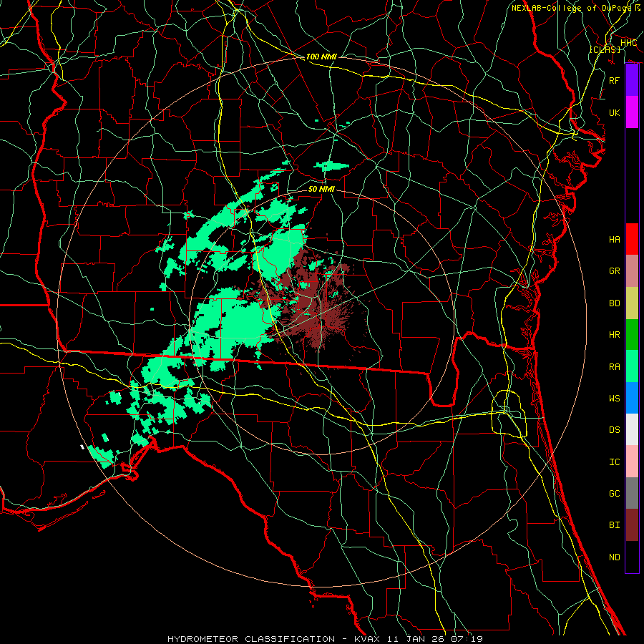644x644 pixels.
Task: Click the UK legend label
Action: (614, 112)
